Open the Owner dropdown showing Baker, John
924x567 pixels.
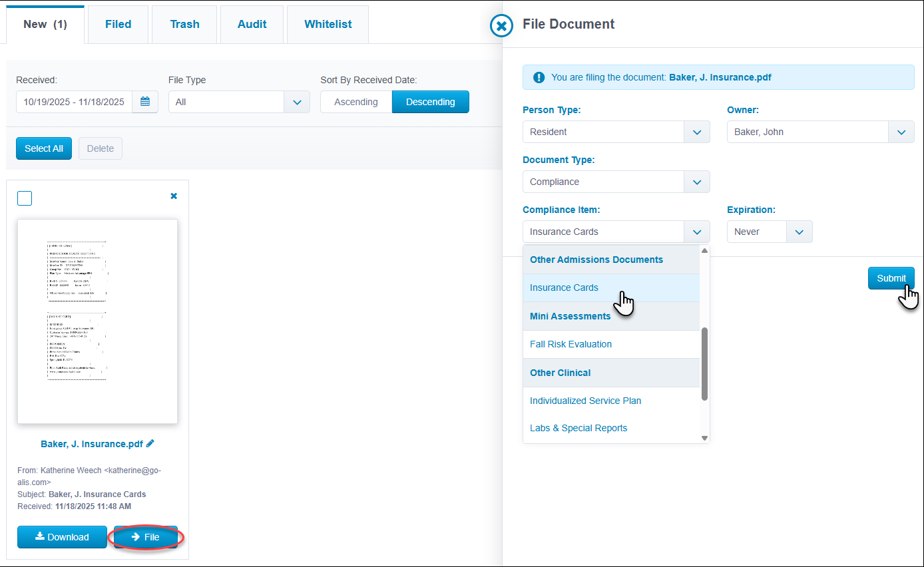[x=820, y=132]
